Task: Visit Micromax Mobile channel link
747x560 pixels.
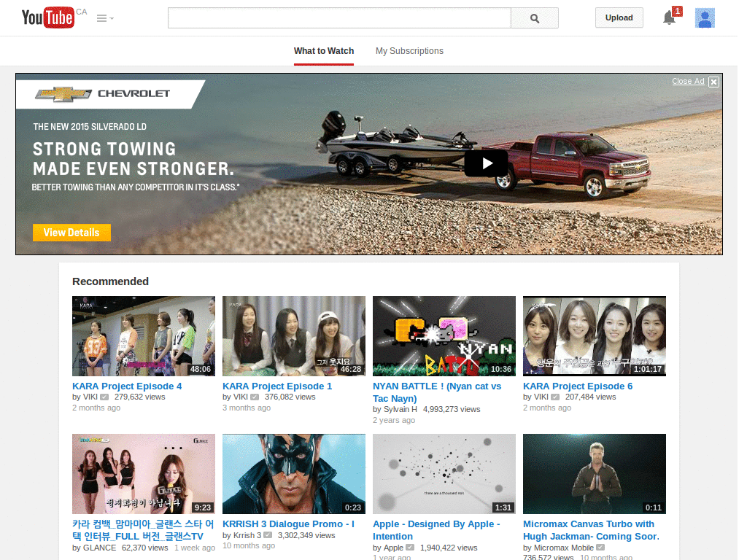Action: [564, 548]
